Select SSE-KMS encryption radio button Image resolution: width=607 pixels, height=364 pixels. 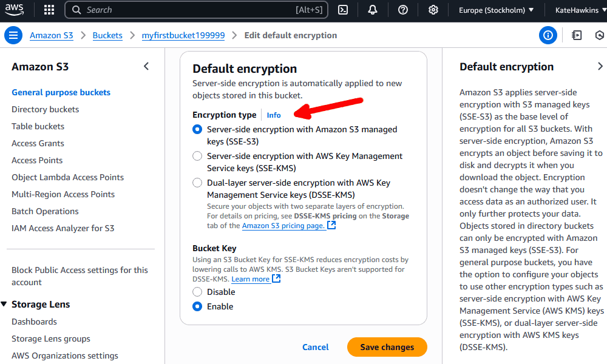point(197,156)
